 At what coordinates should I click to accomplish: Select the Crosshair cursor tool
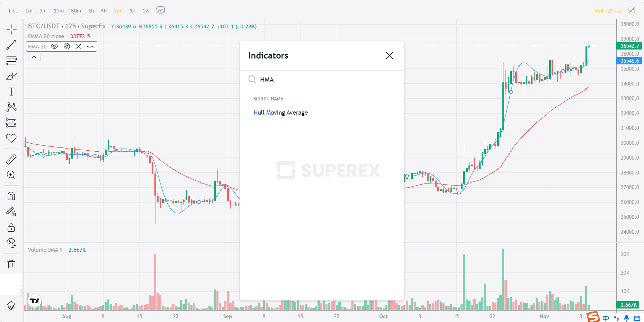pyautogui.click(x=11, y=29)
